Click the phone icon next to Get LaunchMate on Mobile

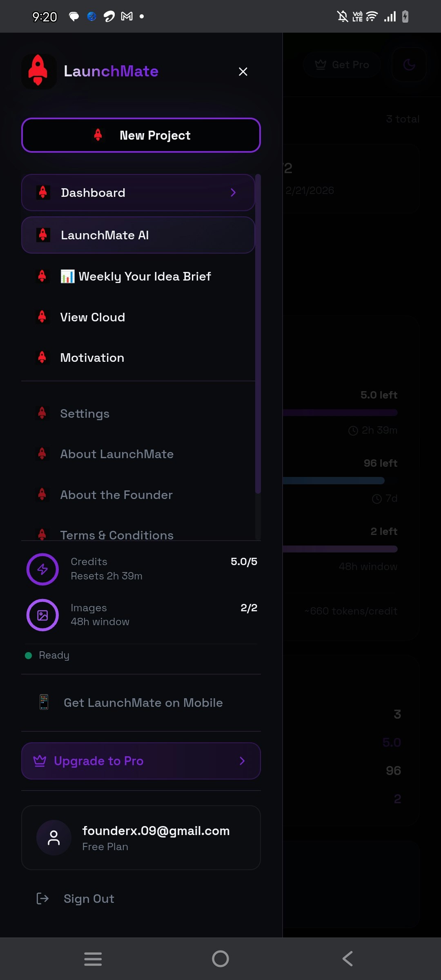[43, 702]
